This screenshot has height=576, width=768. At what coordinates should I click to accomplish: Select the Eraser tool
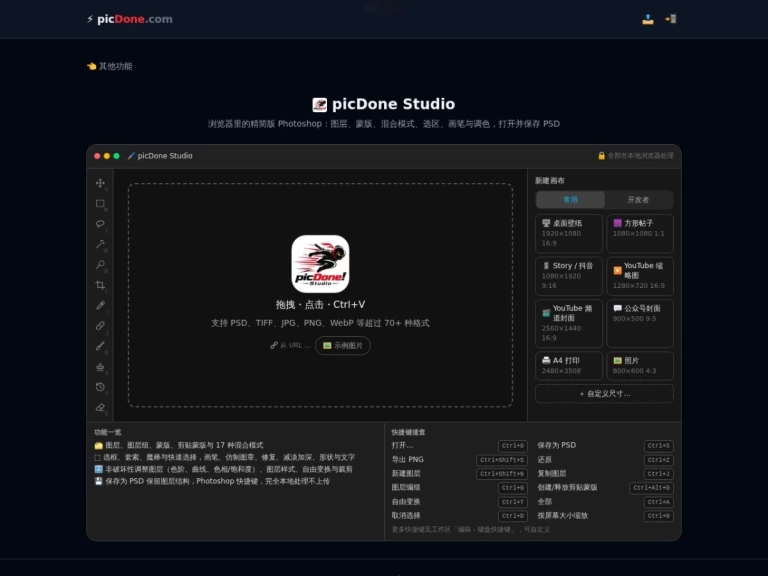100,408
